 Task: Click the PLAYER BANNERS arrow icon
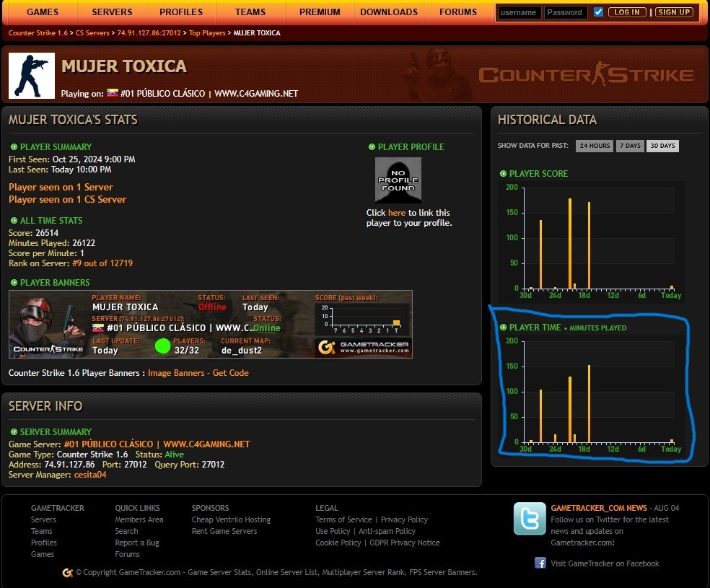coord(14,283)
